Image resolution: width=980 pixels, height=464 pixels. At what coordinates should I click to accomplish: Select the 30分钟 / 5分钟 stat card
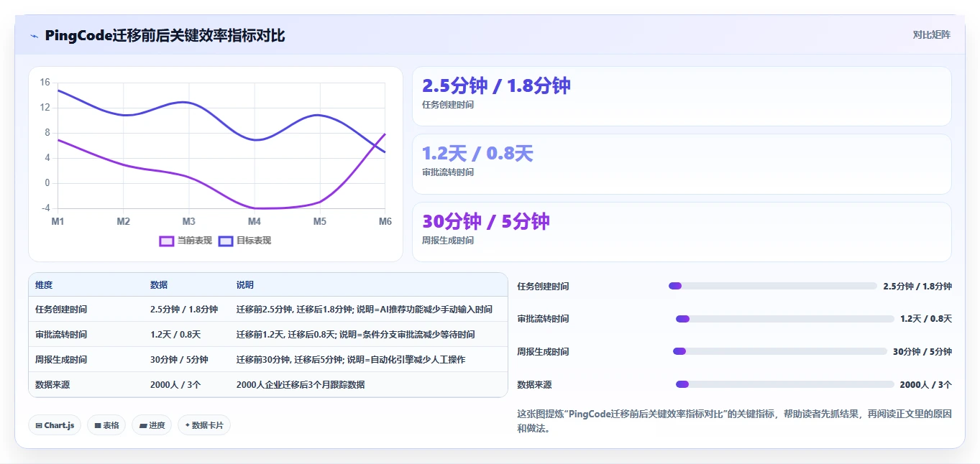(x=682, y=232)
